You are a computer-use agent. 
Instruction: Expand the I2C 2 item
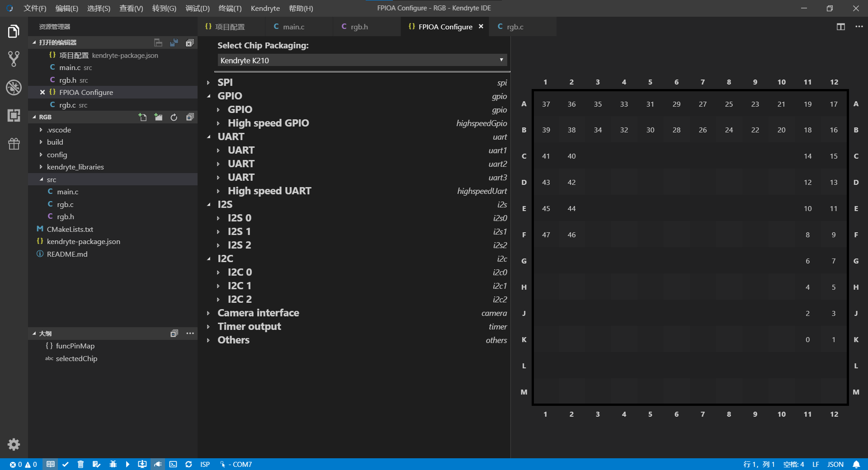[218, 300]
